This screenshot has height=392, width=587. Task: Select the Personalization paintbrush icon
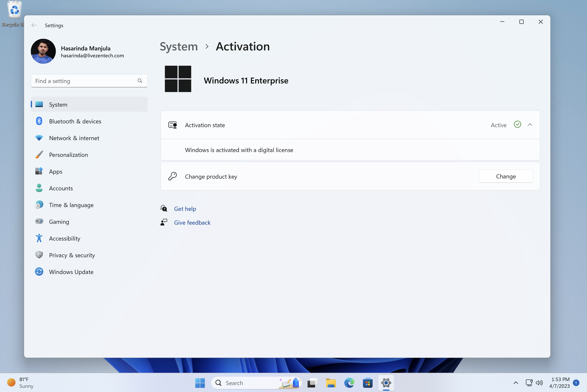(39, 155)
